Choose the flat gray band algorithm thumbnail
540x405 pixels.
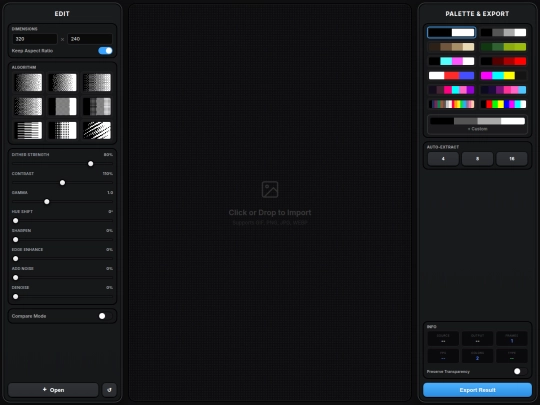click(62, 106)
